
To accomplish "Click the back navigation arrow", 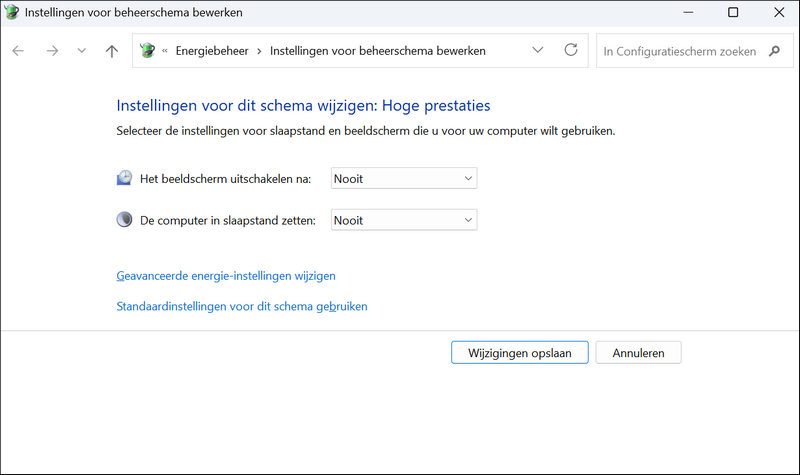I will tap(18, 51).
